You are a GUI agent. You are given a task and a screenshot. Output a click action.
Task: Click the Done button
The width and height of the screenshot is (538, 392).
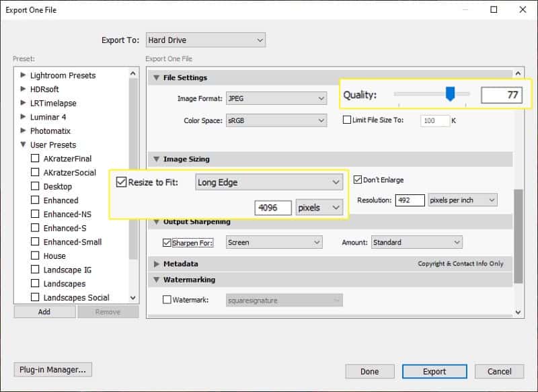click(369, 371)
